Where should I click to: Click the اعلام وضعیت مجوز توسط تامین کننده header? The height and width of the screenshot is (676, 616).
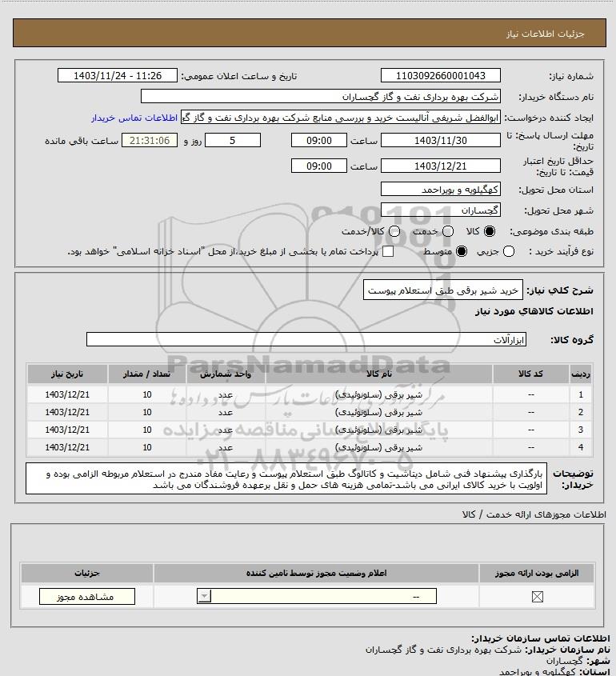coord(317,573)
